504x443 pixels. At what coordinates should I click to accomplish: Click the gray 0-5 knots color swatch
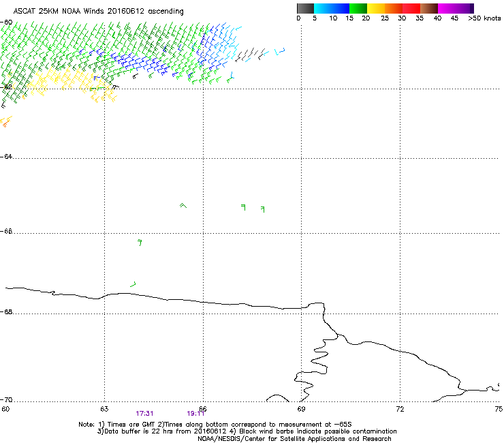[305, 8]
